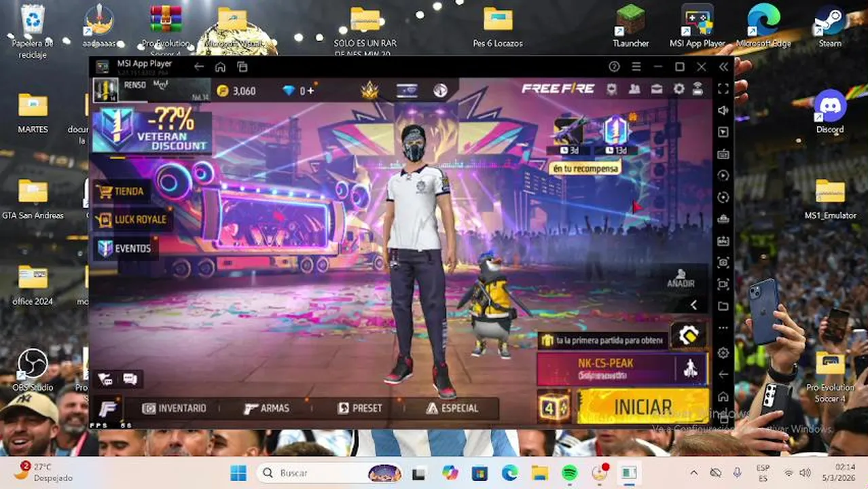The height and width of the screenshot is (489, 868).
Task: Open the squad size selector cube showing 4
Action: click(x=554, y=407)
